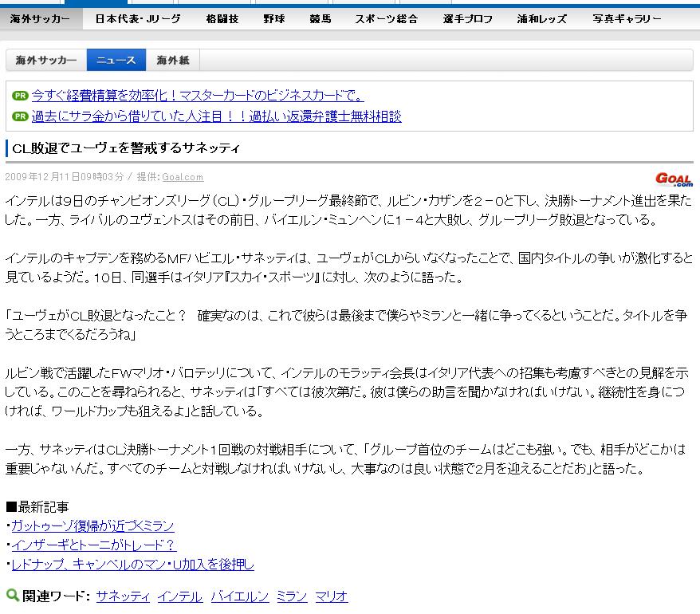Open the 過払い返還弁護士無料相談 ad link
The width and height of the screenshot is (700, 614).
point(217,116)
